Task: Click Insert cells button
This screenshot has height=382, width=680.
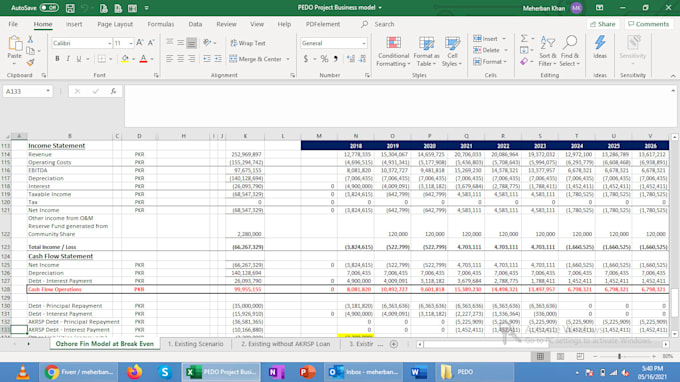Action: pos(486,39)
